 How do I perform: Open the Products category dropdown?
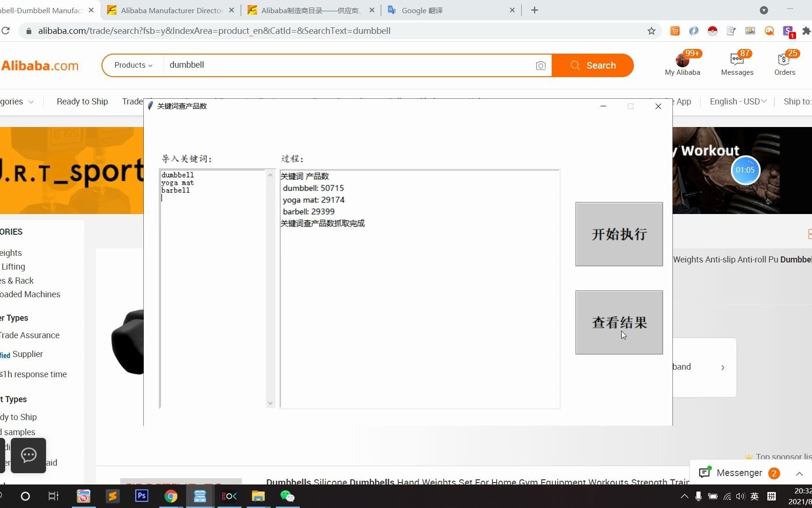click(133, 65)
